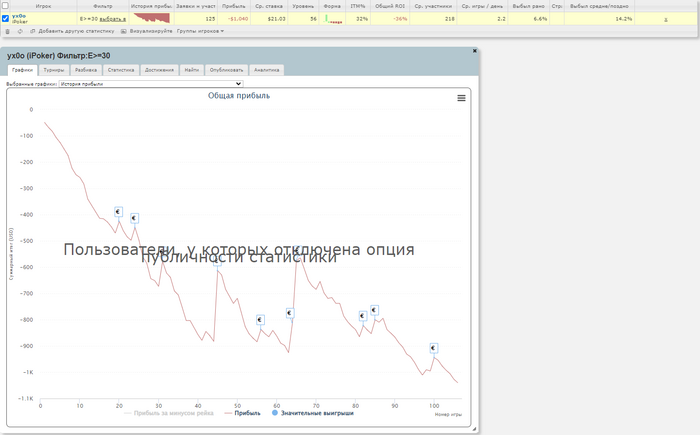Click the euro win marker near game 24
700x435 pixels.
tap(134, 218)
